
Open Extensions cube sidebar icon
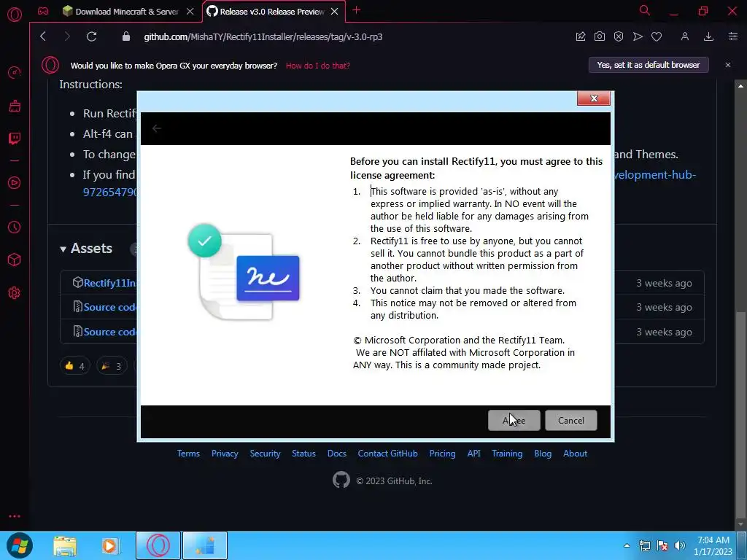click(x=15, y=260)
